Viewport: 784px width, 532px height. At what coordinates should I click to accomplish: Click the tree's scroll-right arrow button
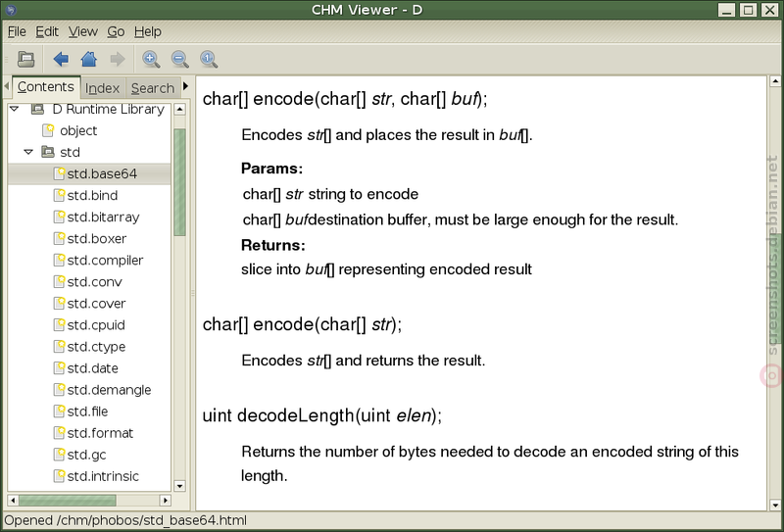(x=165, y=500)
